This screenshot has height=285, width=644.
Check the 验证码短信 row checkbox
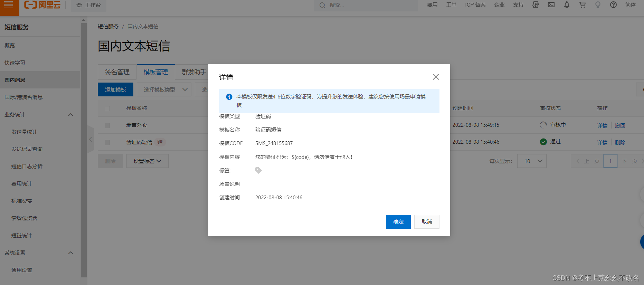107,142
